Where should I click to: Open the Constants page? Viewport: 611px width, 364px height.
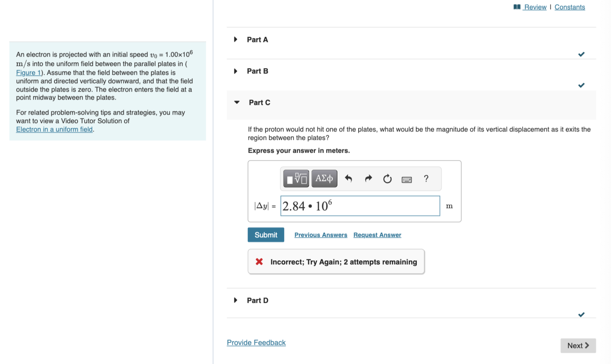(x=570, y=7)
